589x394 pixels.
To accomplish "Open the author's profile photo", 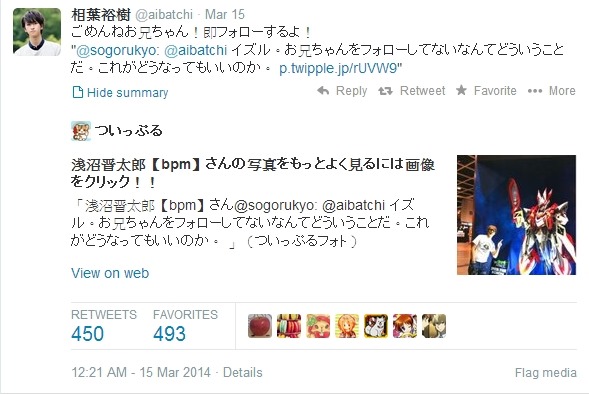I will tap(37, 32).
